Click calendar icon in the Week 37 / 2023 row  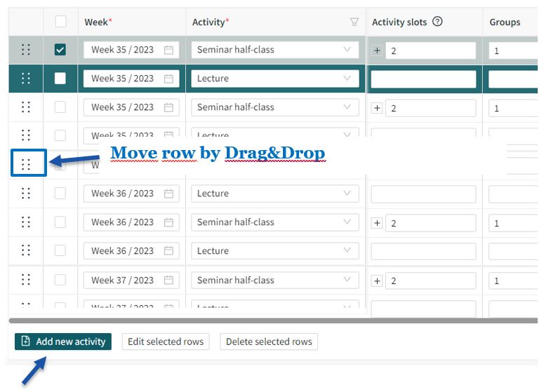168,280
